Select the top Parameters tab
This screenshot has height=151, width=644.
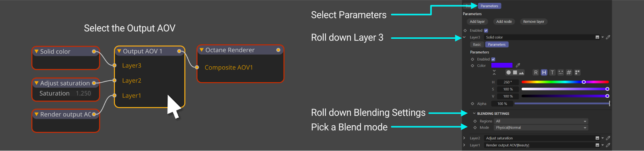489,6
